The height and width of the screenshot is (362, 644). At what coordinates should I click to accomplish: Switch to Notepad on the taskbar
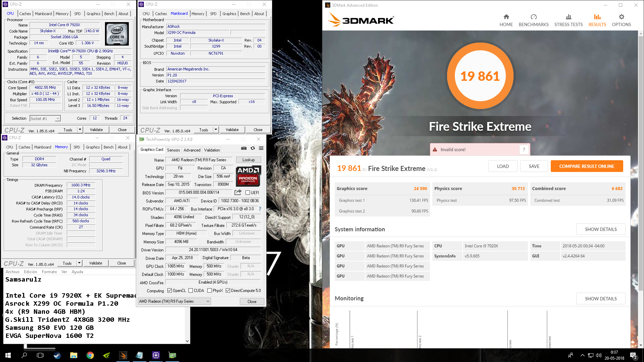[140, 355]
